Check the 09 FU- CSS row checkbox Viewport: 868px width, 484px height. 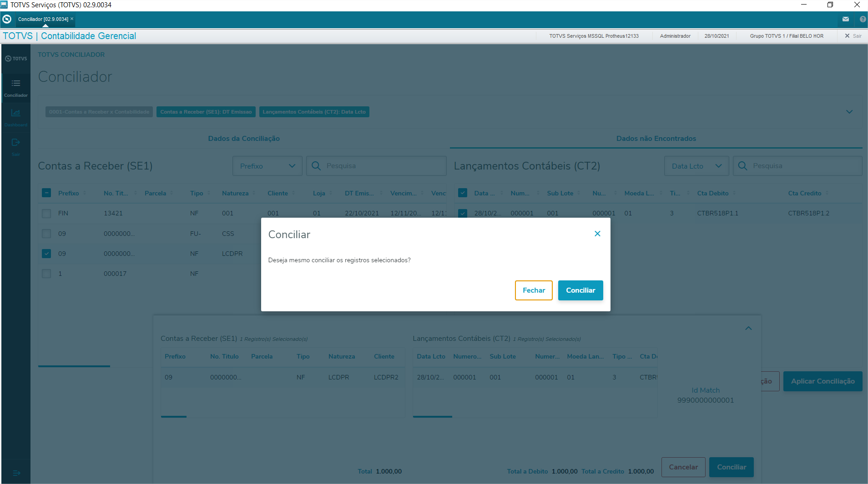click(x=46, y=234)
